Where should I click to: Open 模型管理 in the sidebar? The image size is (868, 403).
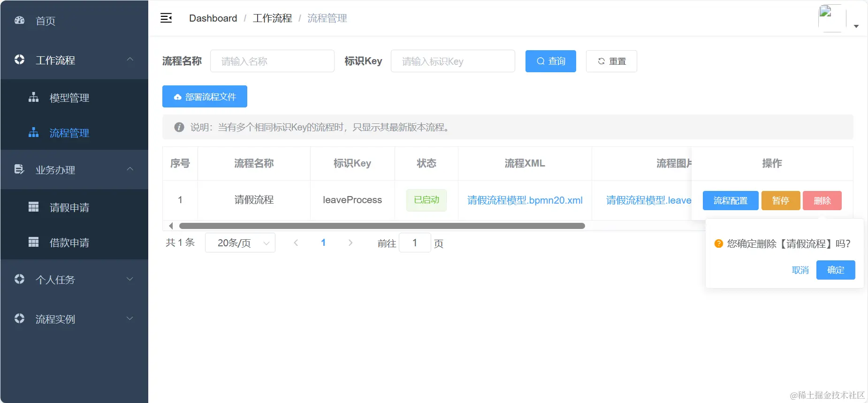74,97
